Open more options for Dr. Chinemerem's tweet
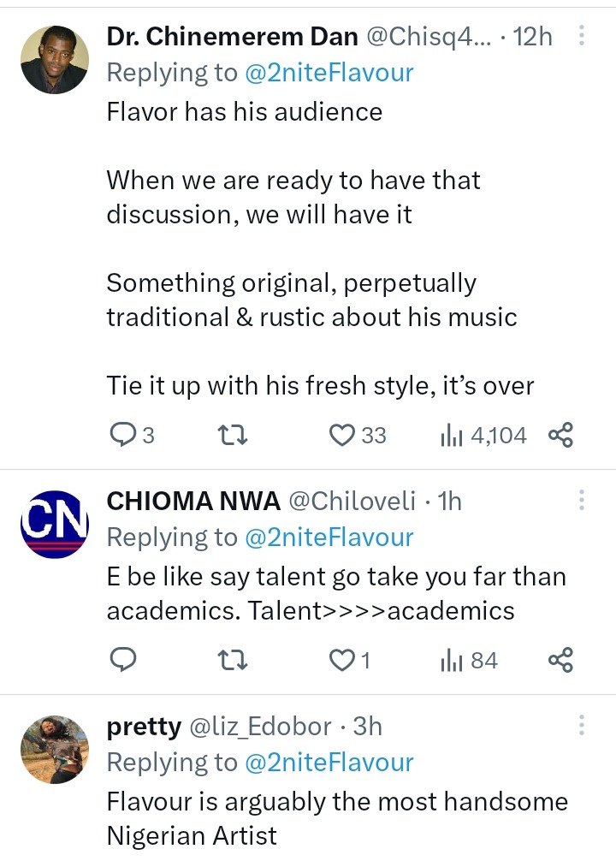 (x=582, y=37)
